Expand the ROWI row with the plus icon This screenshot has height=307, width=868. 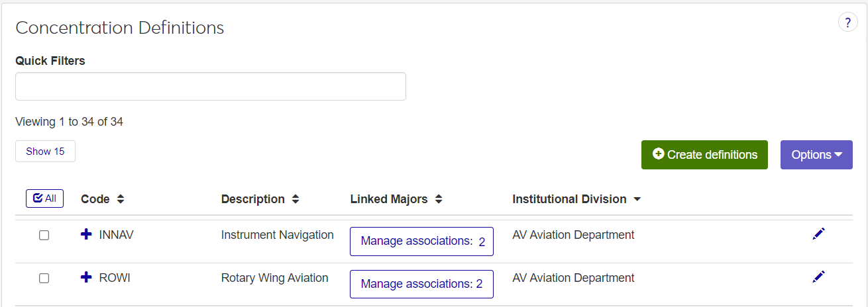point(86,277)
